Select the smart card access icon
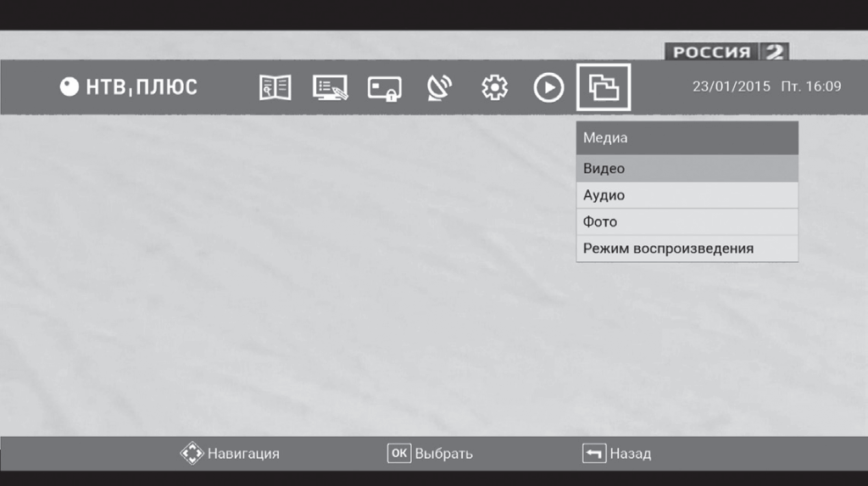The width and height of the screenshot is (868, 486). (384, 88)
